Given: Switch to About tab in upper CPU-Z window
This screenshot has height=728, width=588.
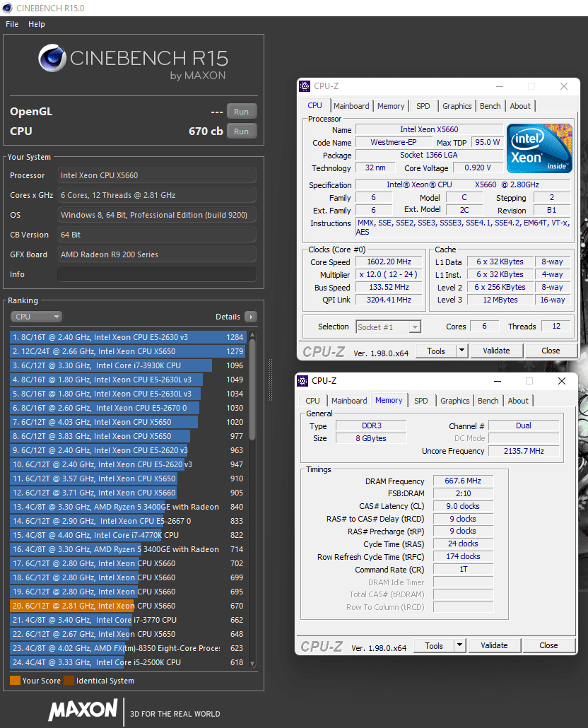Looking at the screenshot, I should (x=520, y=106).
